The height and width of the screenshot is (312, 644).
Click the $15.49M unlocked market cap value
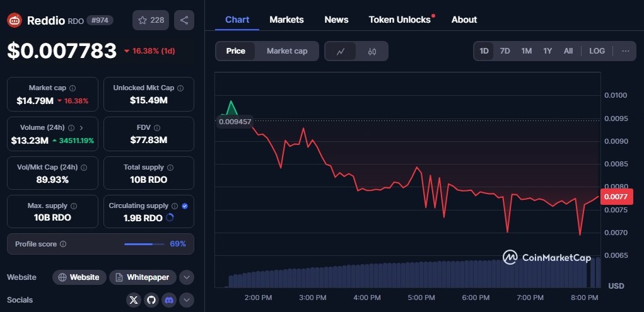pos(149,101)
